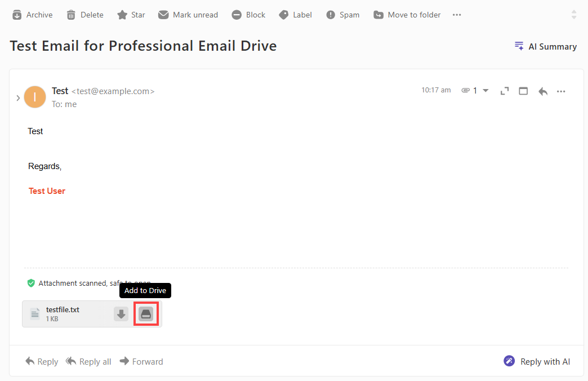Image resolution: width=588 pixels, height=381 pixels.
Task: Click Reply all
Action: 88,361
